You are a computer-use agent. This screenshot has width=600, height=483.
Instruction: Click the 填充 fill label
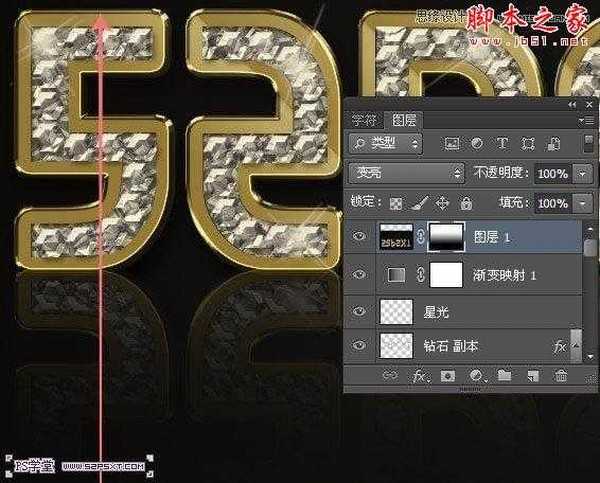(x=514, y=203)
